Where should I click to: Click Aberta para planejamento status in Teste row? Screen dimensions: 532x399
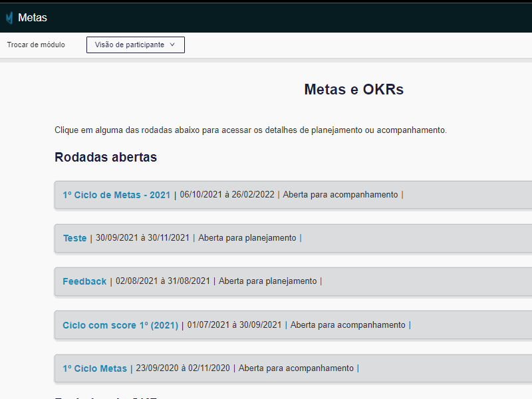(247, 238)
